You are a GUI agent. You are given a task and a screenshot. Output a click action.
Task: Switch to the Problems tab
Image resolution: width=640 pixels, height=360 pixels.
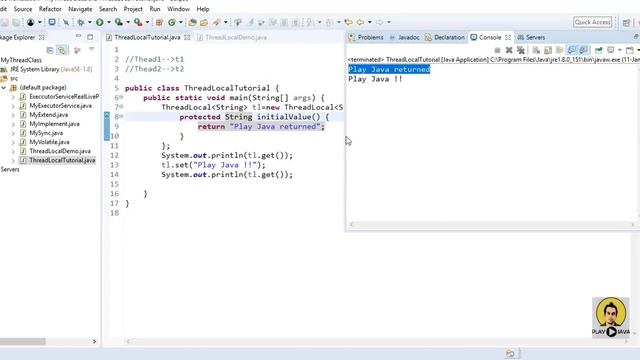tap(366, 37)
